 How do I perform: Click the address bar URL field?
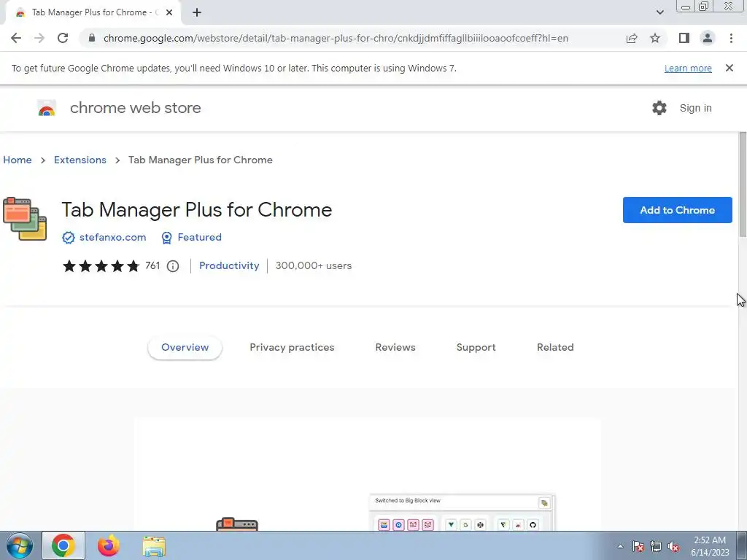coord(336,38)
